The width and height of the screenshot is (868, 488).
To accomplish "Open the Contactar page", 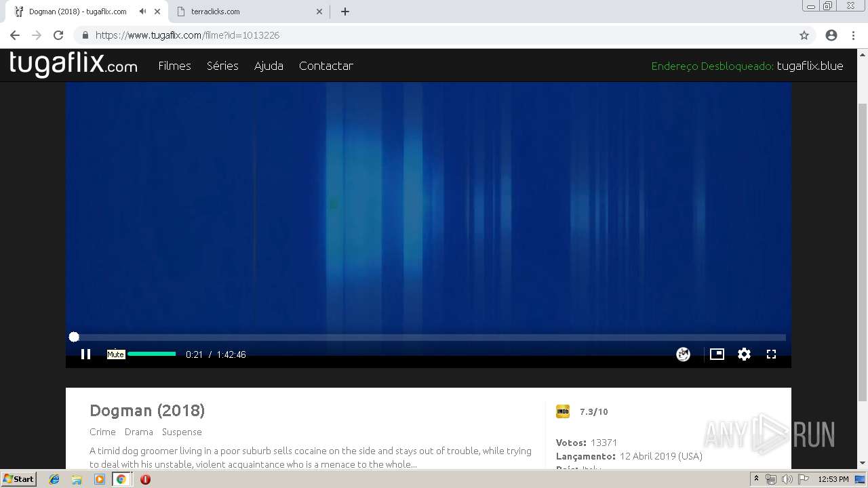I will [x=326, y=66].
